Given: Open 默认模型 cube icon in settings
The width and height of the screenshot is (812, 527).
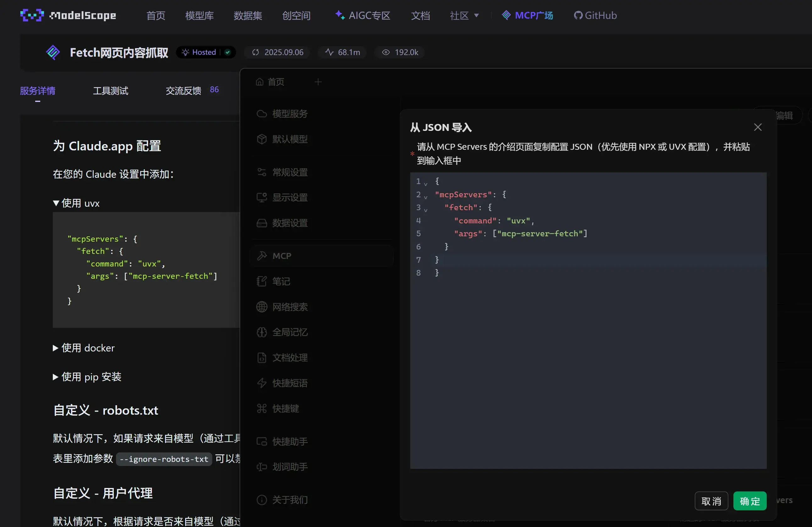Looking at the screenshot, I should click(x=262, y=139).
